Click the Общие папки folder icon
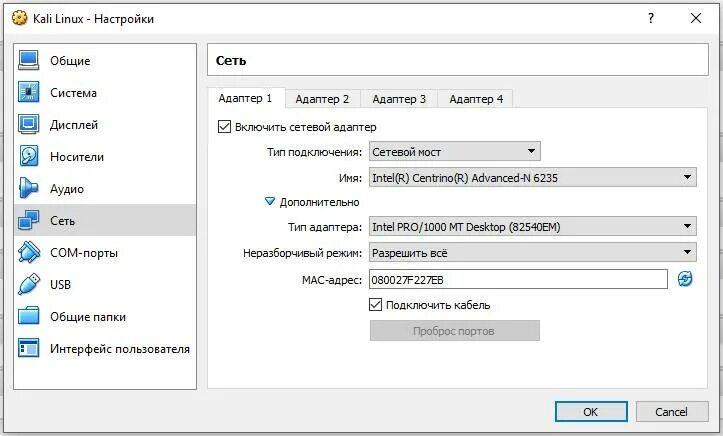The image size is (723, 436). [29, 317]
